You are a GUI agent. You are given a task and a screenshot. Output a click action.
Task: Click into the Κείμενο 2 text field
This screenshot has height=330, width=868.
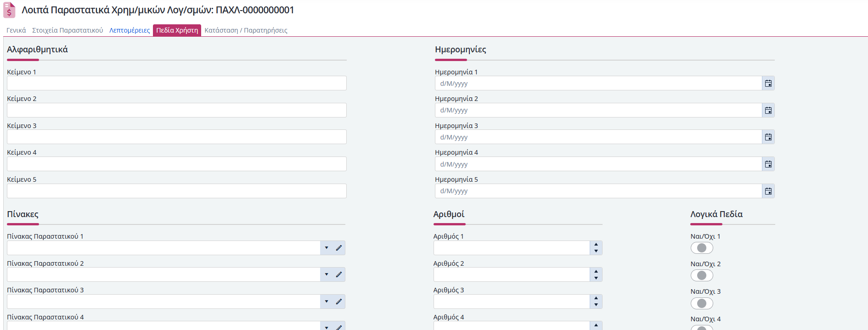click(x=177, y=110)
